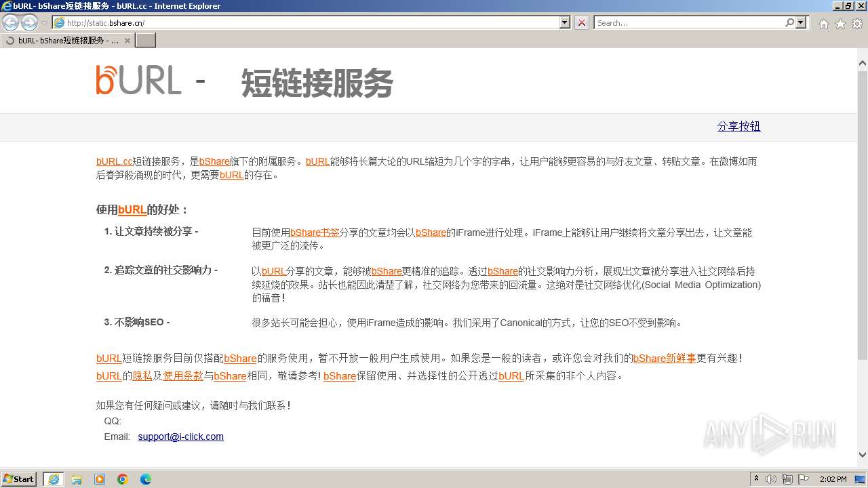Click bURL link before 所采集的非个人内容
The width and height of the screenshot is (868, 488).
coord(511,375)
